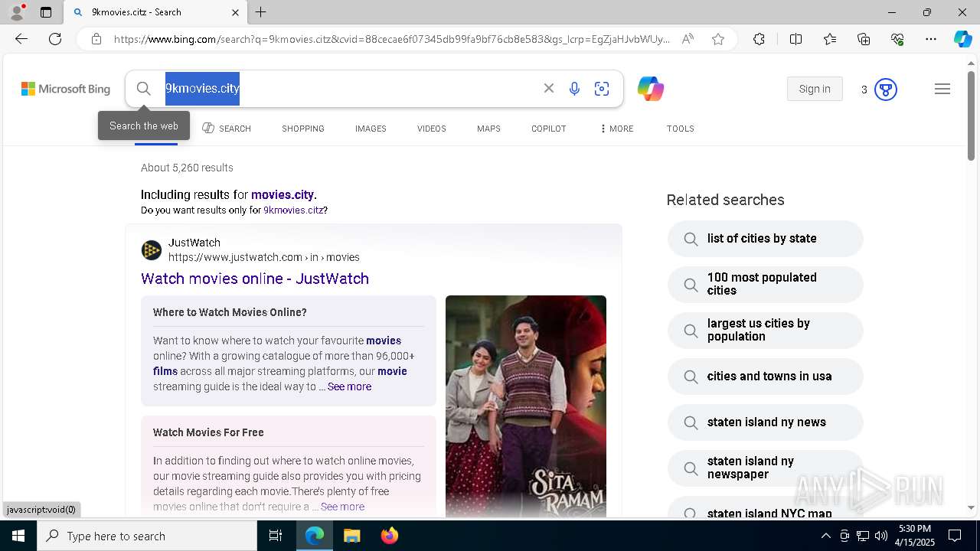Screen dimensions: 980x551
Task: Click the taskbar search box
Action: (147, 536)
